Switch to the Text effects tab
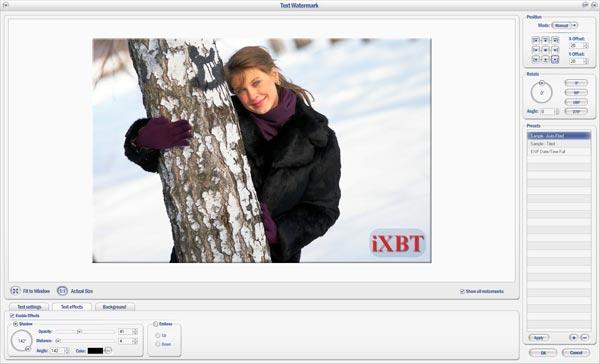 click(x=72, y=307)
